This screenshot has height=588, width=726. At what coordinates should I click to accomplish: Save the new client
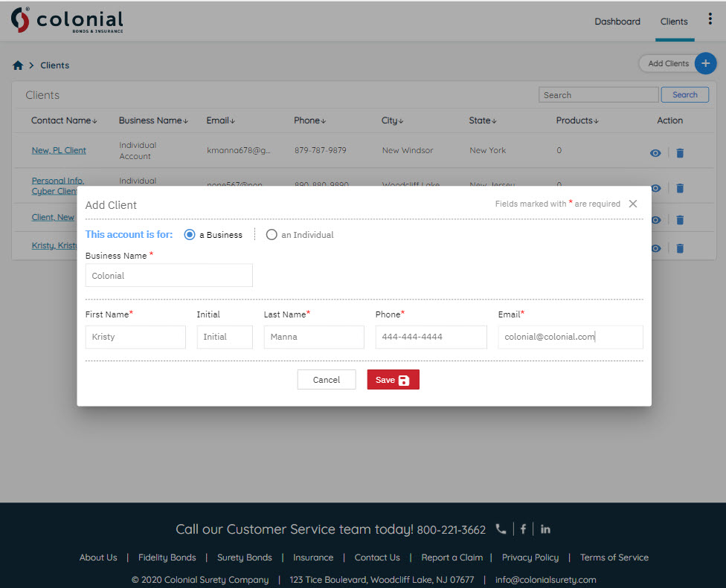point(393,379)
